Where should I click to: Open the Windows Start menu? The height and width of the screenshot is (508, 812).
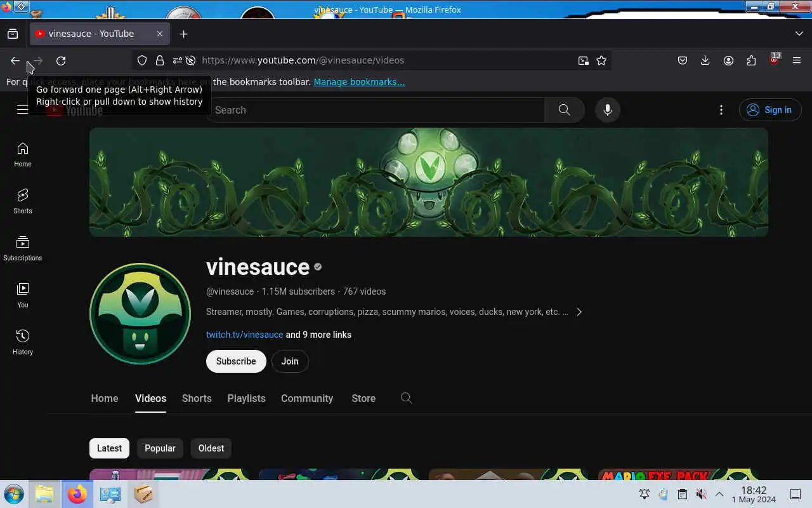pos(14,494)
